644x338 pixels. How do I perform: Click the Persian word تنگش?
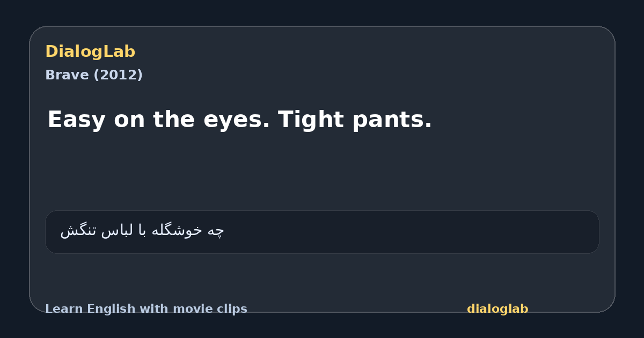point(78,231)
